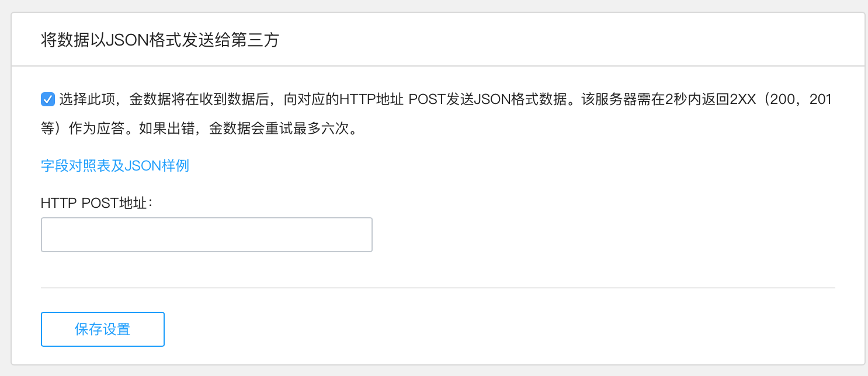Image resolution: width=868 pixels, height=376 pixels.
Task: Click the header divider below the title
Action: (x=438, y=66)
